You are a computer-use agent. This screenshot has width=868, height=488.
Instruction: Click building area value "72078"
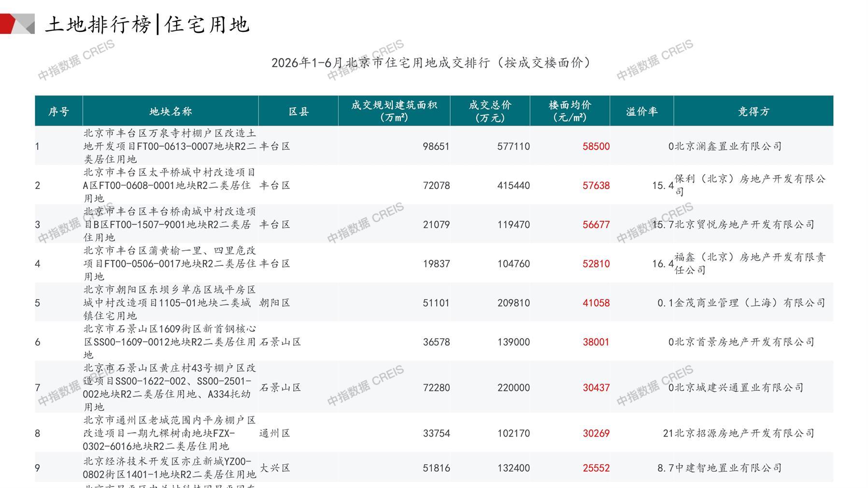(x=436, y=186)
